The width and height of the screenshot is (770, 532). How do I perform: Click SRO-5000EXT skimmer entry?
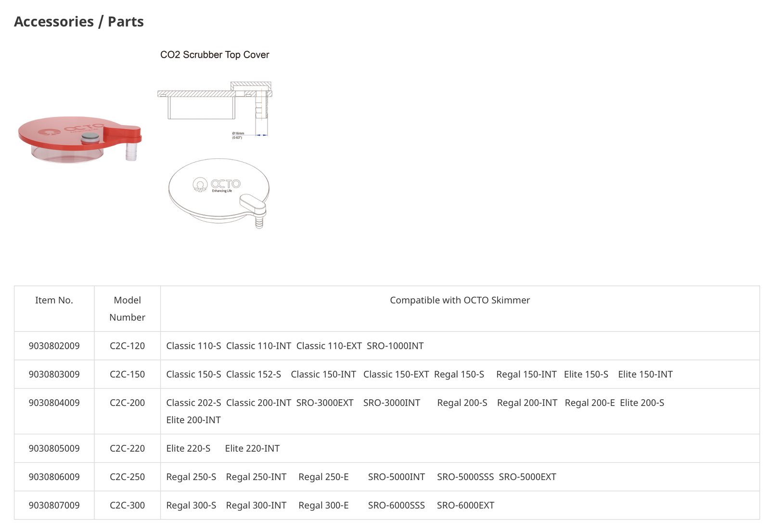pos(527,477)
